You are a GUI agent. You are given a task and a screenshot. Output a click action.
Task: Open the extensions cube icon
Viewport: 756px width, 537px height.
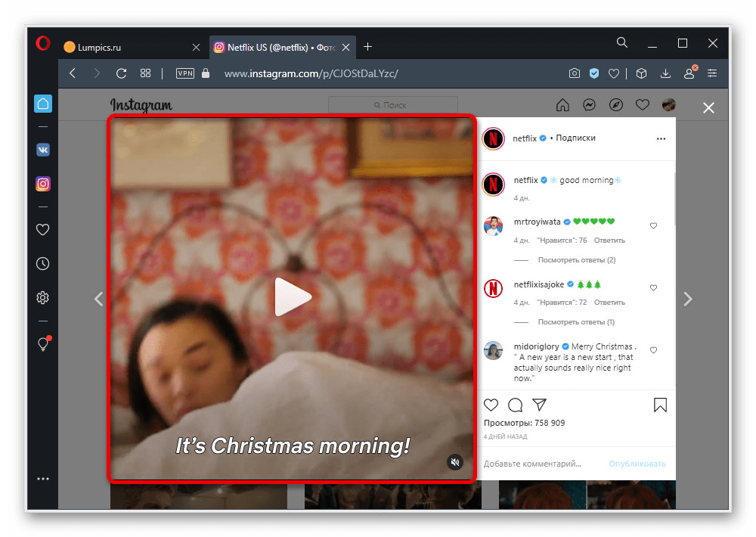pyautogui.click(x=641, y=73)
